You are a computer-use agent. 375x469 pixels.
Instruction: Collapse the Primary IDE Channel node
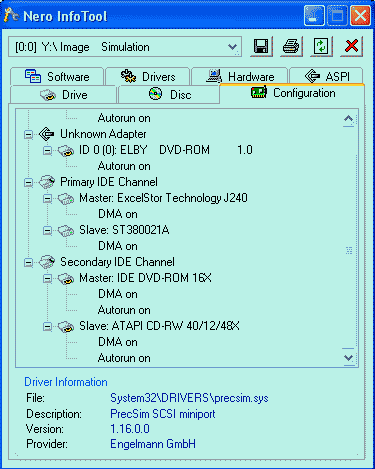tap(28, 182)
